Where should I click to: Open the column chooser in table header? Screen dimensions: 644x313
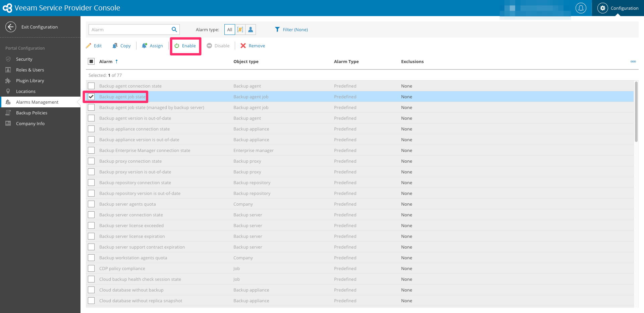pyautogui.click(x=633, y=61)
